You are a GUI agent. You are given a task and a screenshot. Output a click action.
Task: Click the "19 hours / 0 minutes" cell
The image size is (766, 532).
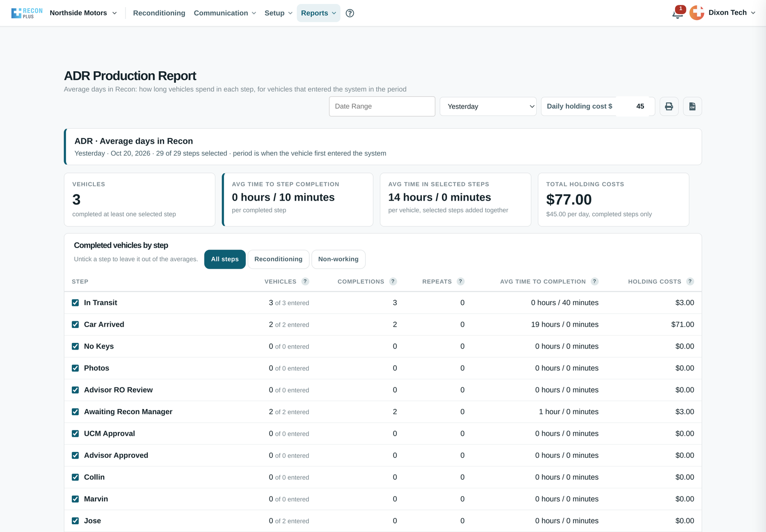click(x=565, y=325)
